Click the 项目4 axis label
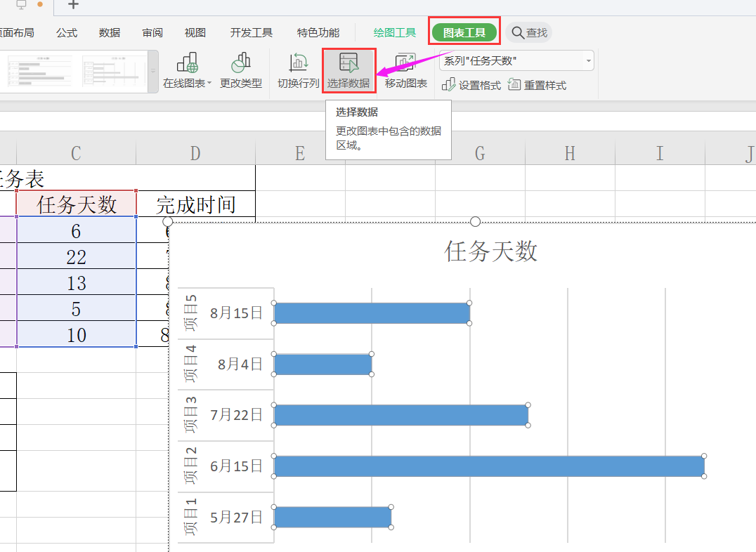Viewport: 756px width, 552px height. point(191,364)
